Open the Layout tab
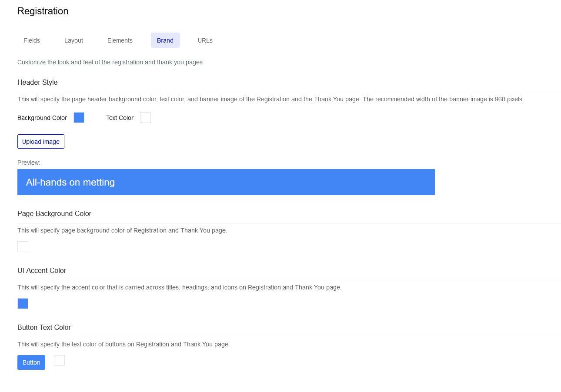This screenshot has width=561, height=392. click(x=73, y=40)
